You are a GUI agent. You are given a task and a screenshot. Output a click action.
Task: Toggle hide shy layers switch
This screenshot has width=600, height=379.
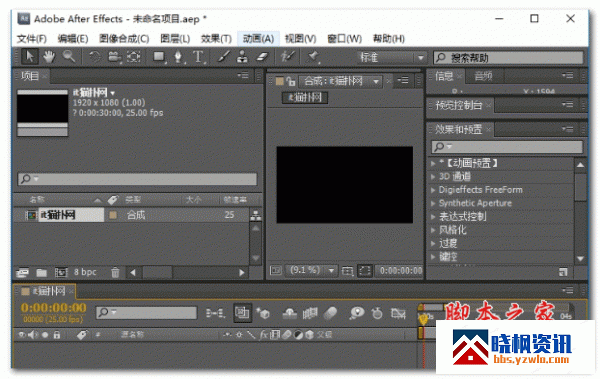click(x=290, y=313)
